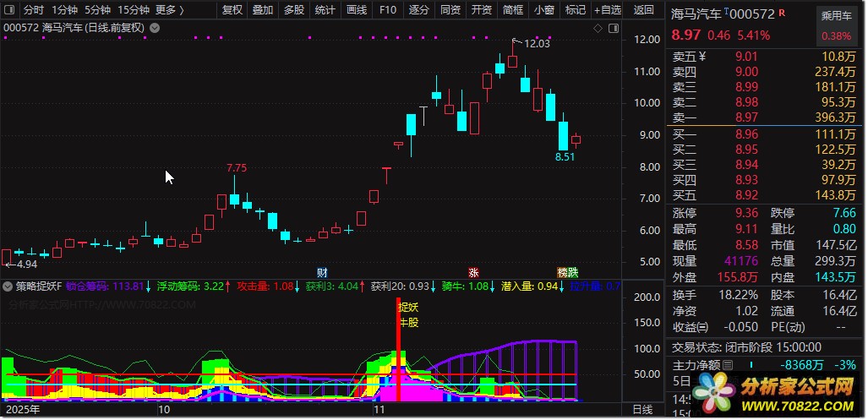
Task: Click the 开资 toolbar button
Action: click(482, 10)
